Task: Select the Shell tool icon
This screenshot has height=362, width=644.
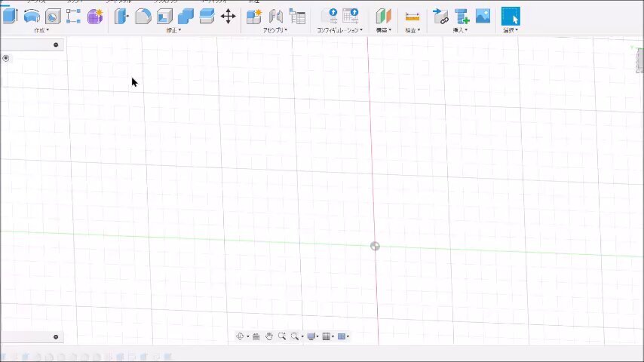Action: [x=164, y=17]
